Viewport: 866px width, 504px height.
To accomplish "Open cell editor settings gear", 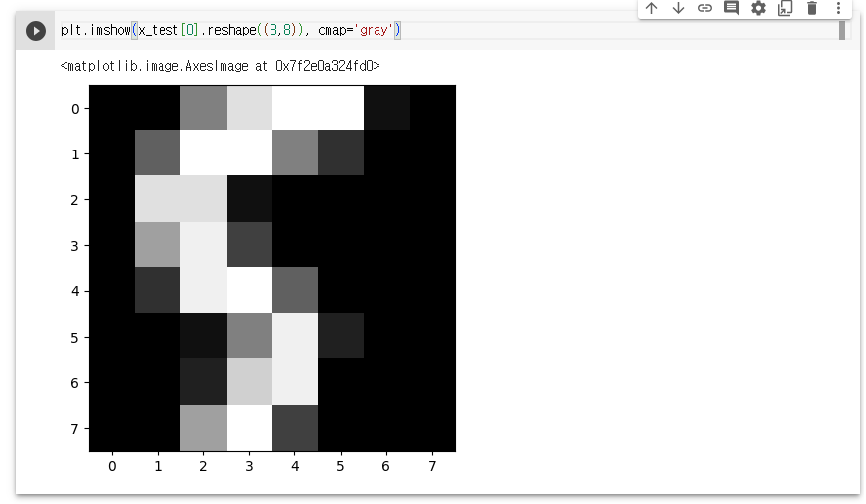I will [758, 8].
